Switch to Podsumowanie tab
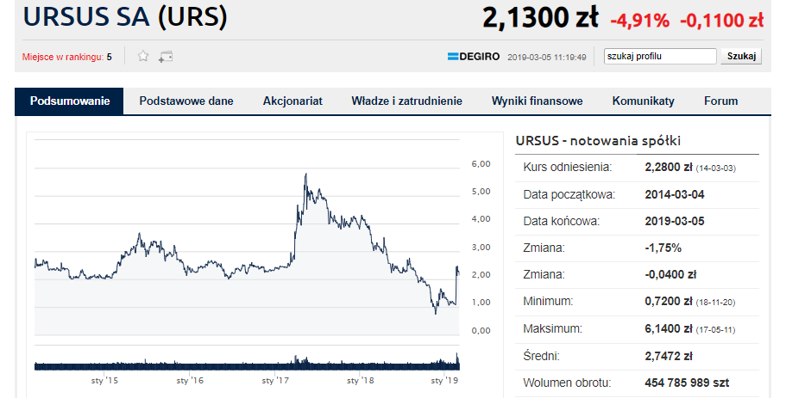 pyautogui.click(x=69, y=101)
